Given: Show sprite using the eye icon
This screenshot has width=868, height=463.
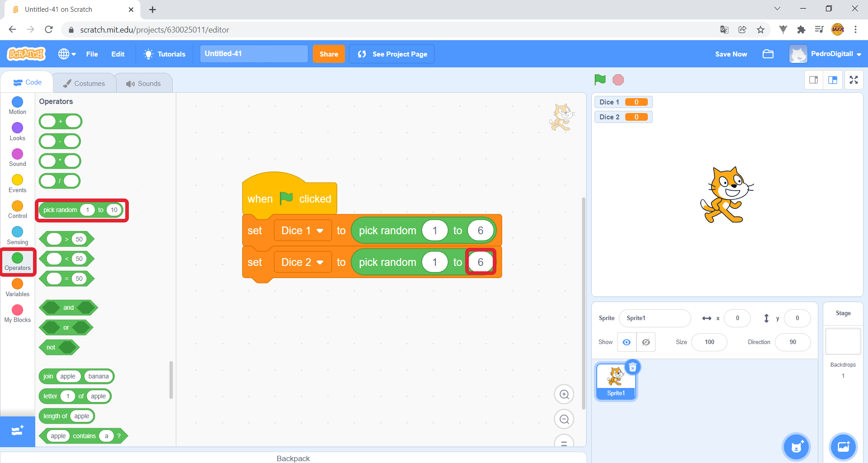Looking at the screenshot, I should pos(627,342).
